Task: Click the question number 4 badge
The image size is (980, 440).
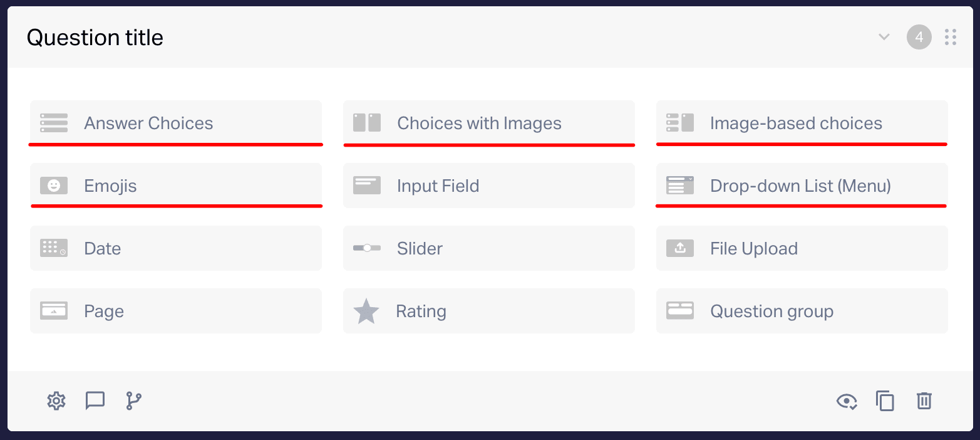Action: click(919, 37)
